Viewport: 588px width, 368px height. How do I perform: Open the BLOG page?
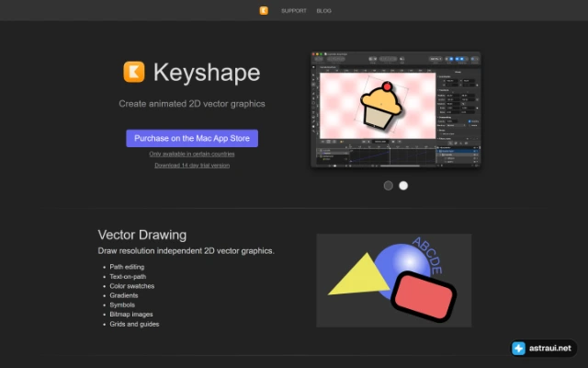coord(323,11)
